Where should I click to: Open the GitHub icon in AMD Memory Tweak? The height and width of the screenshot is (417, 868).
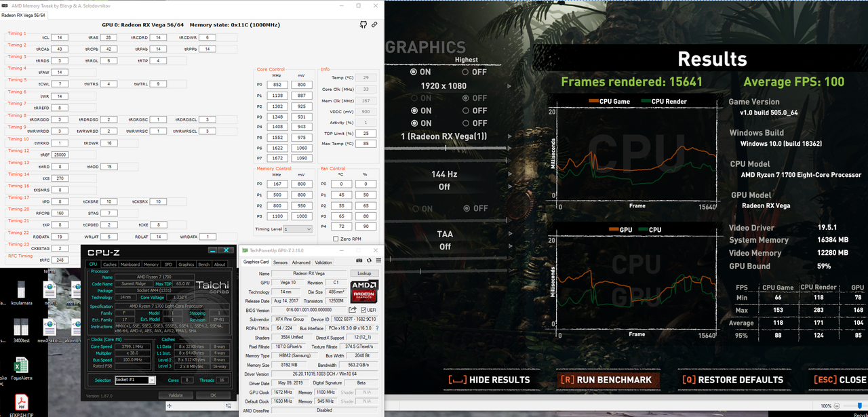pyautogui.click(x=363, y=24)
